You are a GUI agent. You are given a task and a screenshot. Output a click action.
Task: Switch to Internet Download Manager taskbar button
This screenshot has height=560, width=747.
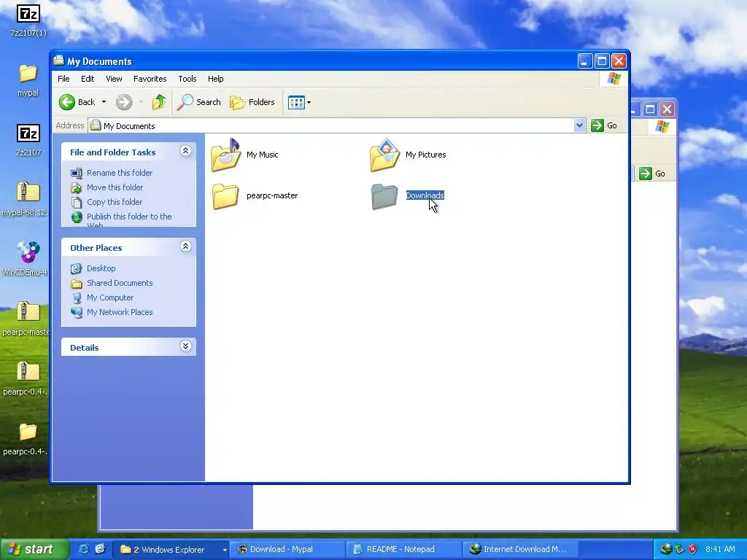click(x=520, y=550)
